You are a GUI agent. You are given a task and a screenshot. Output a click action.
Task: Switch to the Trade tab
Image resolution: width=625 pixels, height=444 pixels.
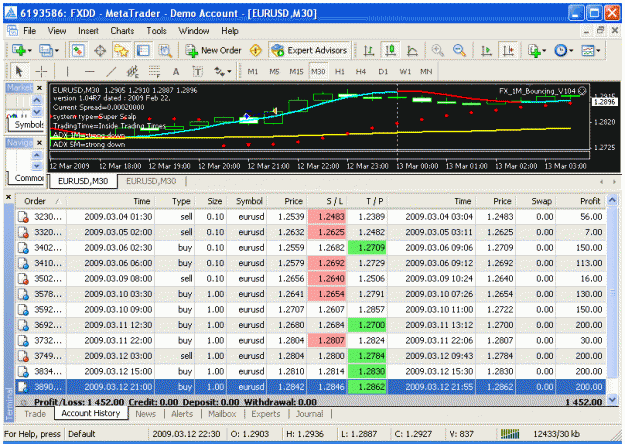(35, 414)
